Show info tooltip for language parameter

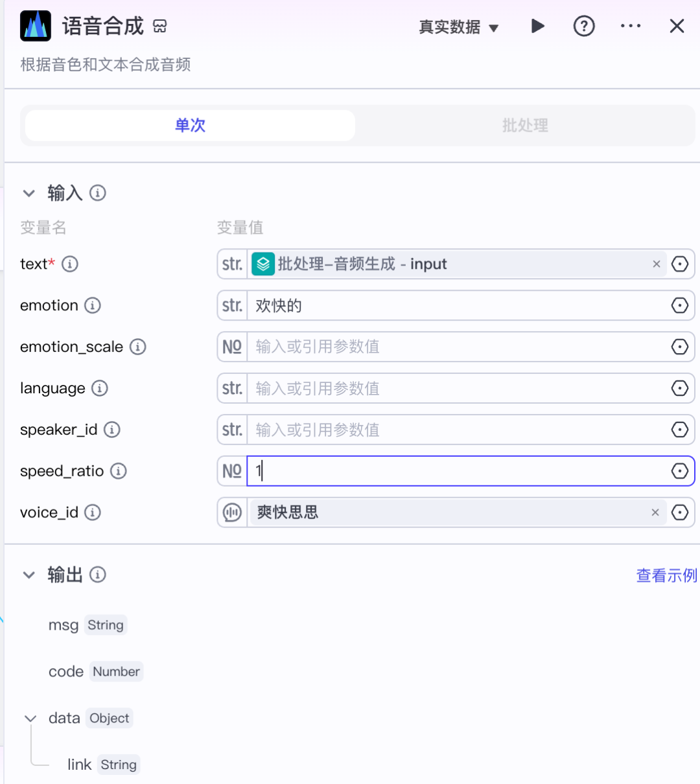point(100,388)
